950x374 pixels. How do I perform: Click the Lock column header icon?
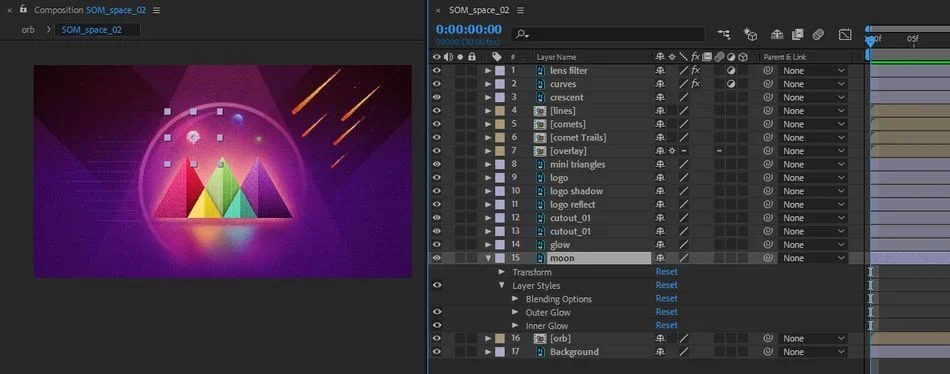(x=472, y=57)
